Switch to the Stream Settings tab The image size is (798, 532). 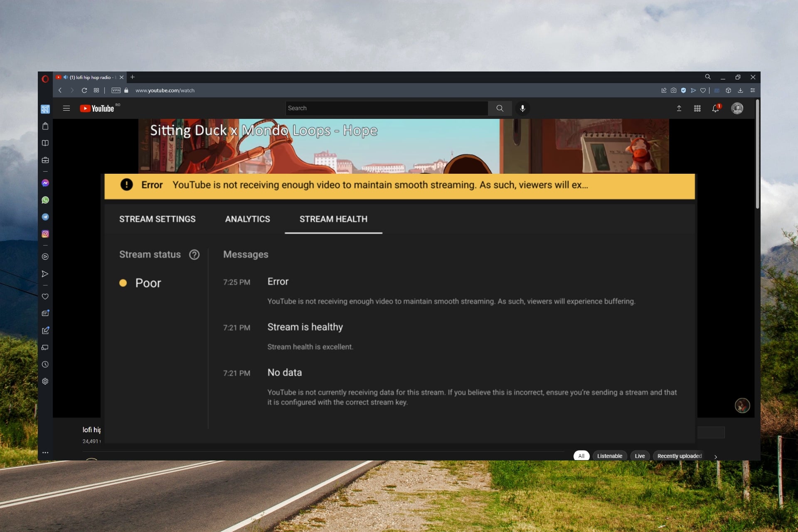coord(158,219)
